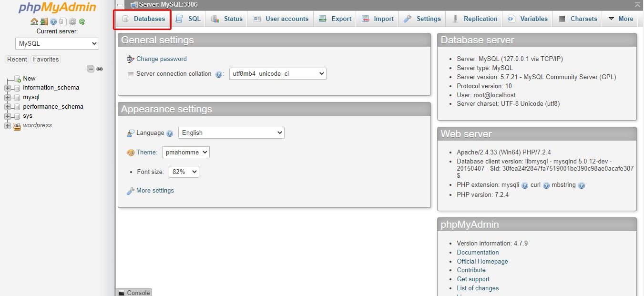Screen dimensions: 644x296
Task: Click the Log out door icon
Action: [x=44, y=21]
